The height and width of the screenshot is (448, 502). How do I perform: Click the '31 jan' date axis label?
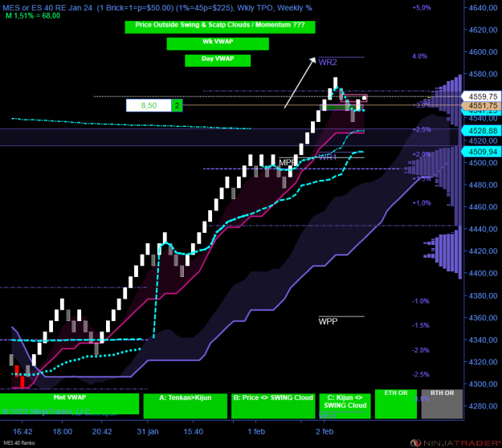(148, 432)
